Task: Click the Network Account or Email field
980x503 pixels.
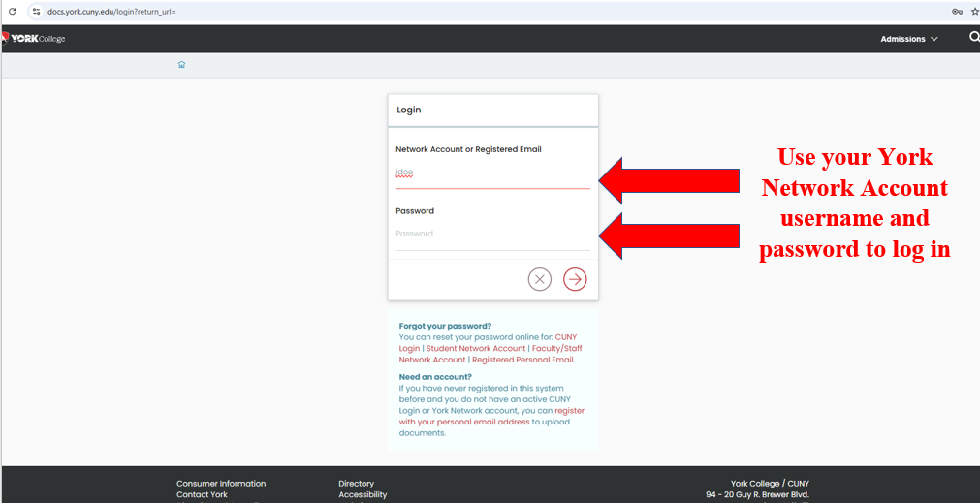Action: (491, 173)
